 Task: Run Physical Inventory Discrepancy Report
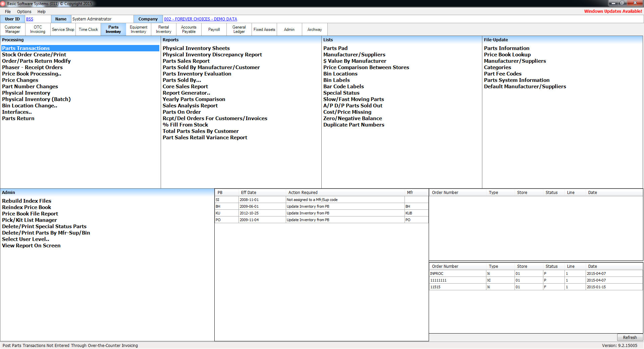tap(212, 55)
